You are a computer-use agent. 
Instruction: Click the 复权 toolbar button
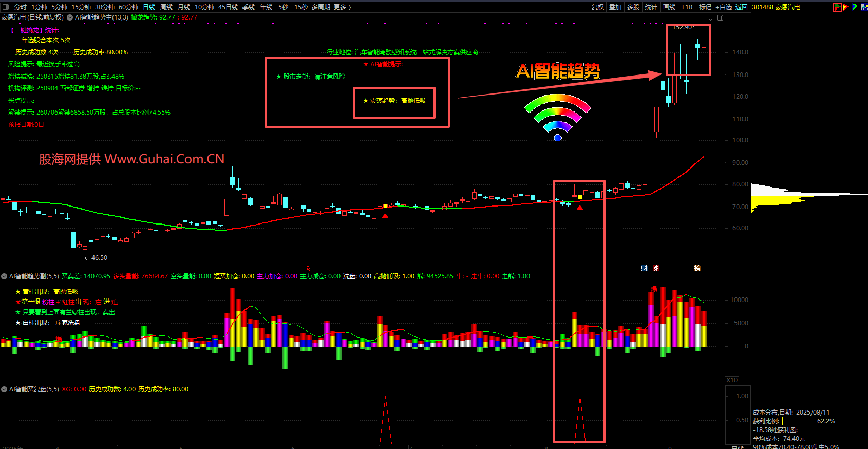click(x=598, y=7)
